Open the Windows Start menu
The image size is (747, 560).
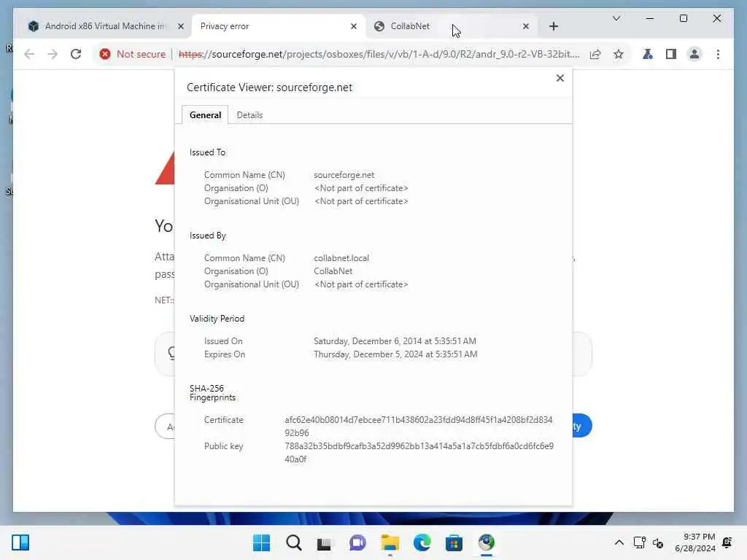point(261,542)
